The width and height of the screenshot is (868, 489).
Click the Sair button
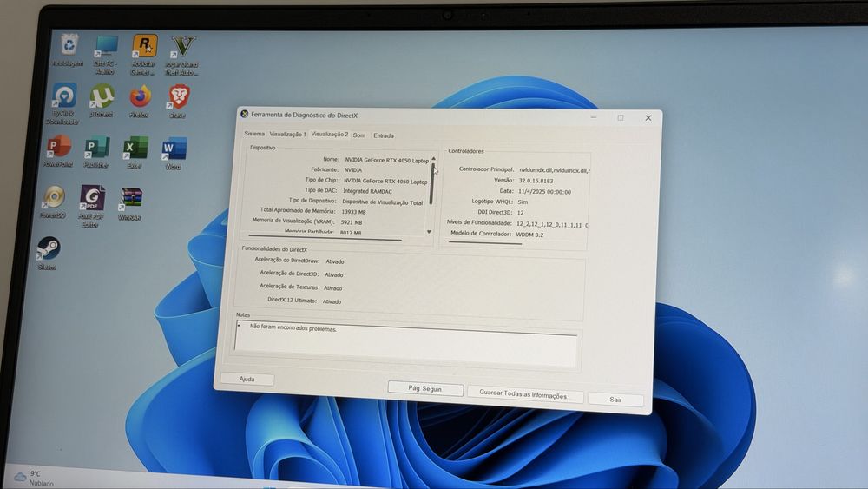tap(615, 400)
